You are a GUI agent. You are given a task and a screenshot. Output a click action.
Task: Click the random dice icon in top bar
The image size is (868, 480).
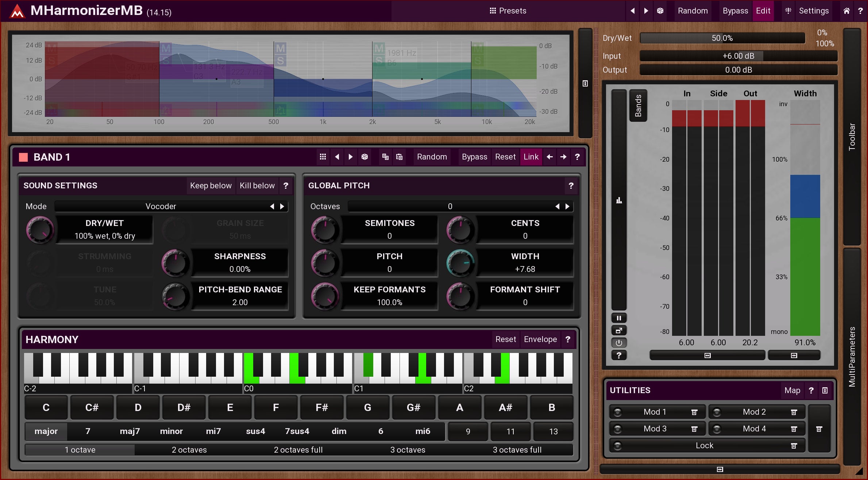coord(660,11)
